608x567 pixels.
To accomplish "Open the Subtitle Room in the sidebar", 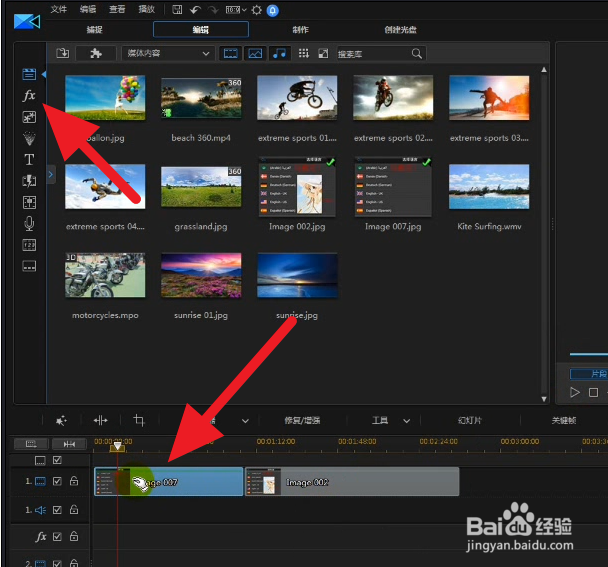I will pyautogui.click(x=29, y=266).
